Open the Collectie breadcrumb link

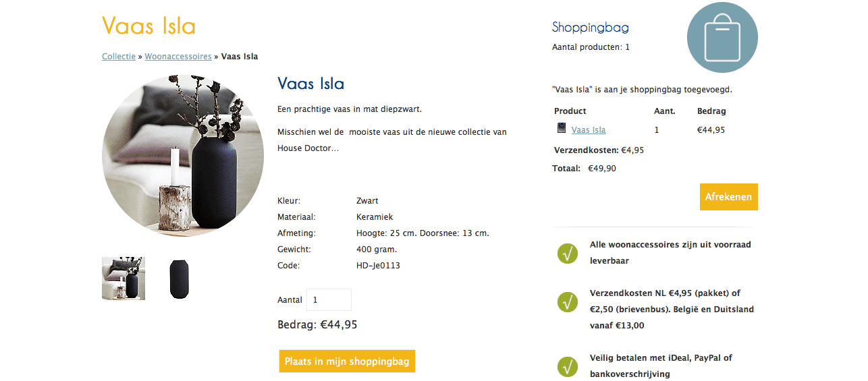pos(119,57)
